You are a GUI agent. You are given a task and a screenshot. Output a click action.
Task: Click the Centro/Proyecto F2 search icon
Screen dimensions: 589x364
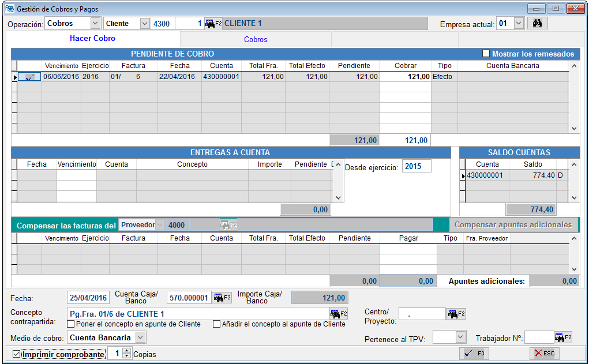(x=456, y=314)
